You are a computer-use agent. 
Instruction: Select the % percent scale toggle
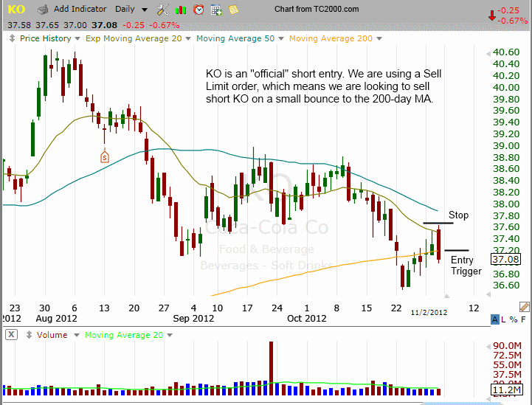[x=514, y=319]
